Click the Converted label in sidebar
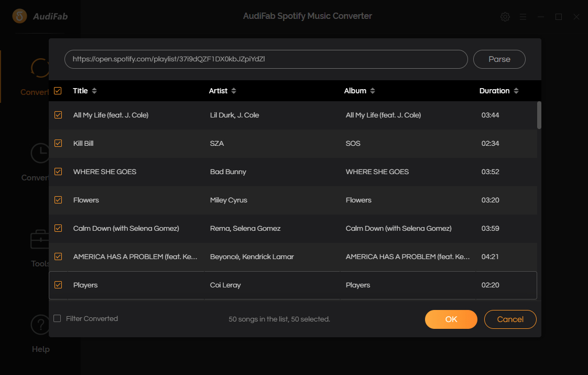Image resolution: width=588 pixels, height=375 pixels. 35,178
